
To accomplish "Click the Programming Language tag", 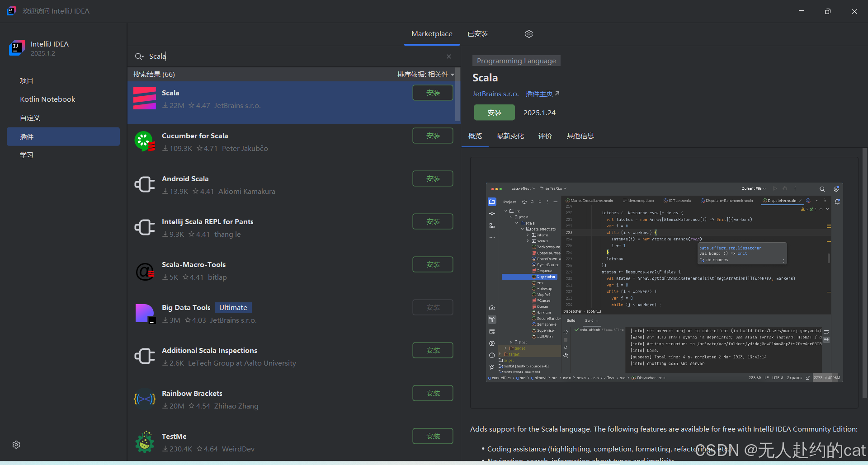I will coord(516,61).
